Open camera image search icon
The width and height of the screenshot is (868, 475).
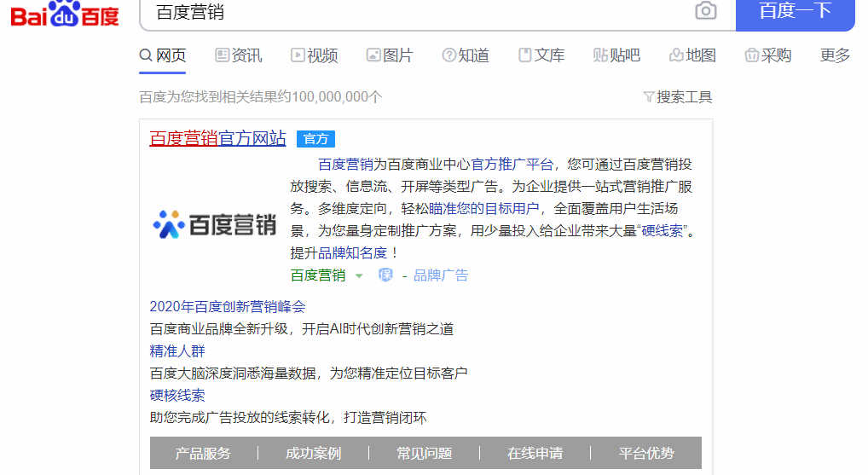pos(705,10)
